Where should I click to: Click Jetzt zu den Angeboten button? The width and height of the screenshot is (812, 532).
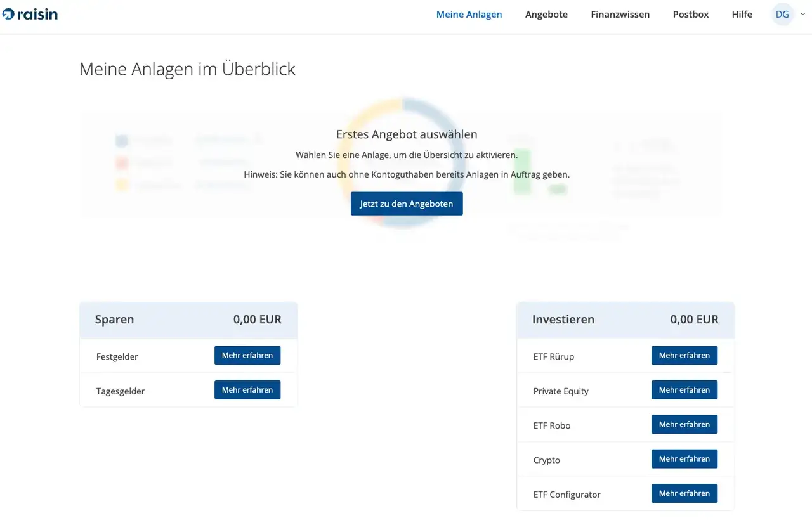[x=407, y=204]
